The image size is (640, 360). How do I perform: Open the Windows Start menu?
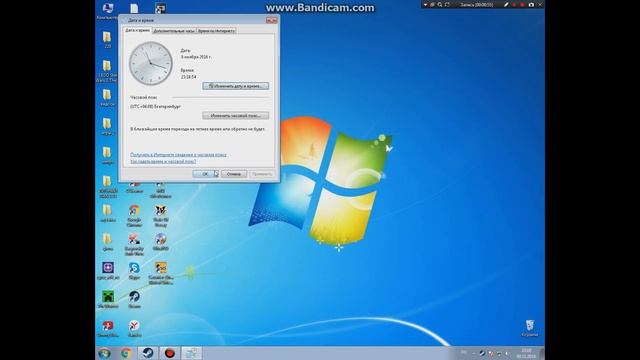pos(104,353)
